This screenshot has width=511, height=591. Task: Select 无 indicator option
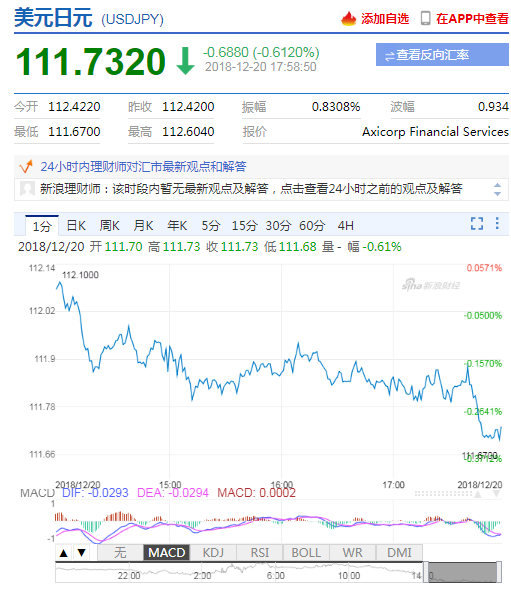[120, 553]
